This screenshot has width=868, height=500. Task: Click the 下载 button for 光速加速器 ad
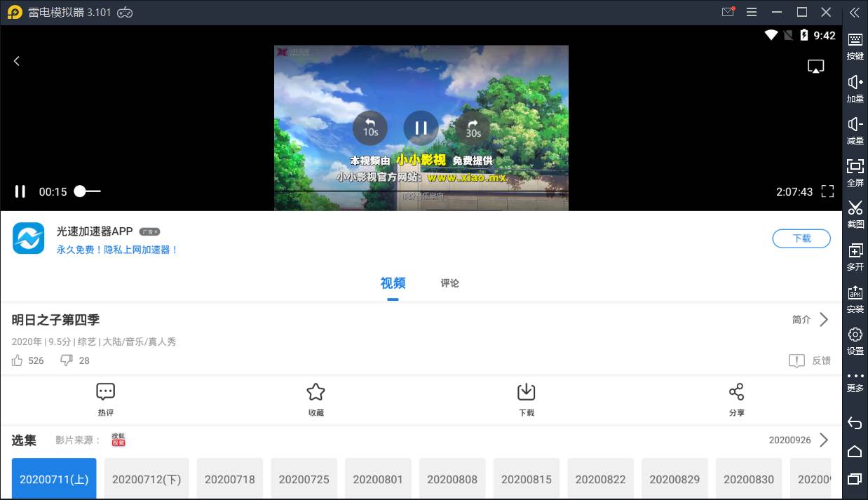(x=801, y=238)
